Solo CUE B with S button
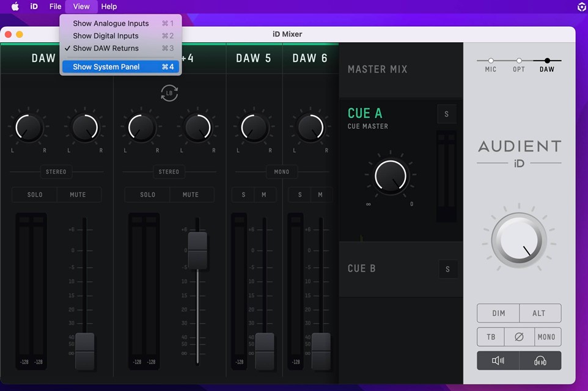588x391 pixels. point(448,269)
